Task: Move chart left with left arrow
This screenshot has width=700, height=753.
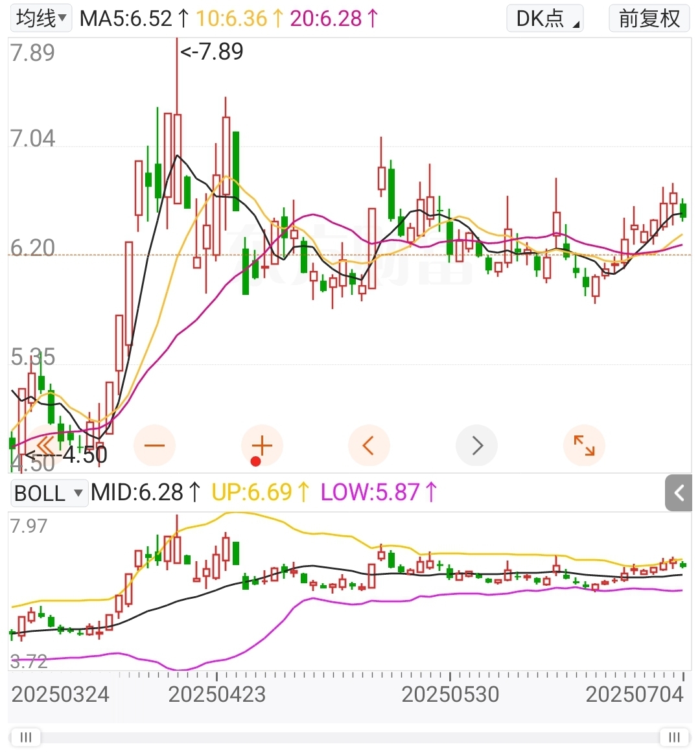Action: click(369, 446)
